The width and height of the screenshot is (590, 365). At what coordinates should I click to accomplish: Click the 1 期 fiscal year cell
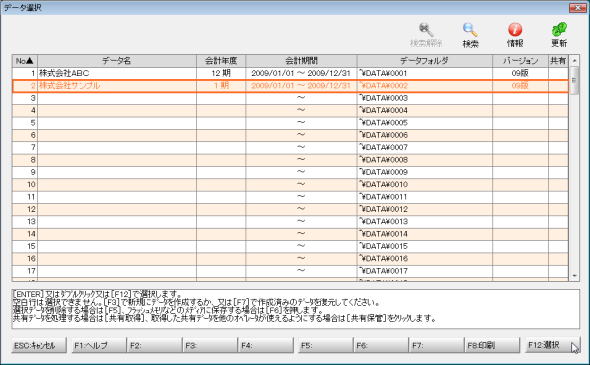(221, 86)
